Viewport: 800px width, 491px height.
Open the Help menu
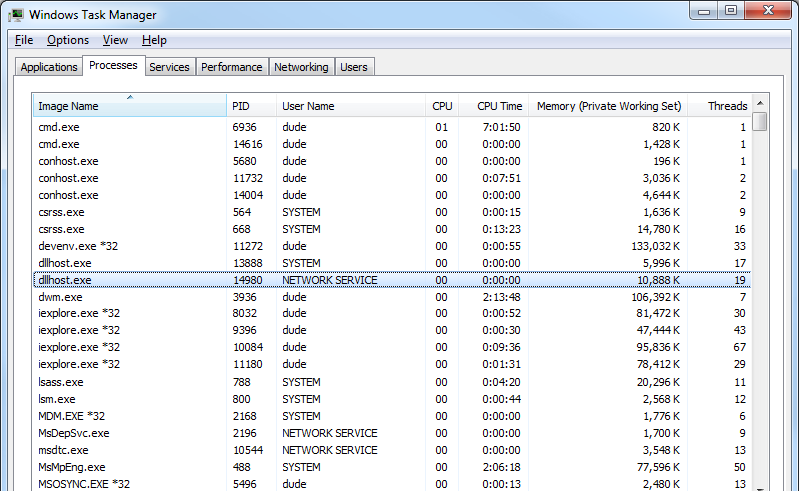tap(154, 40)
